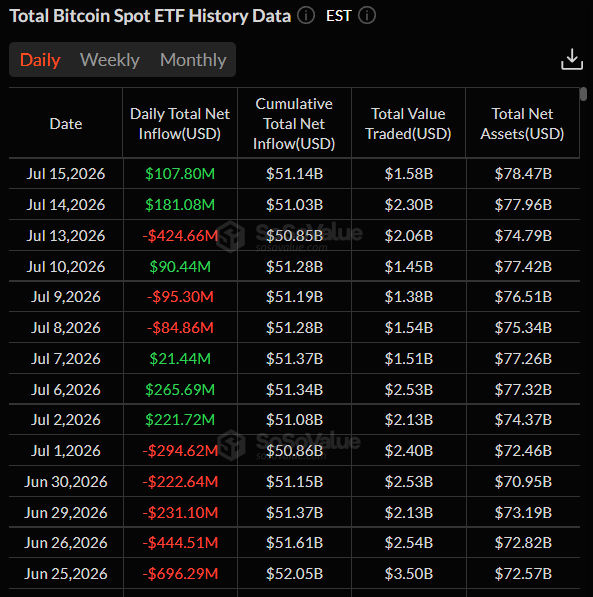Open info icon beside ETF History Data title
Image resolution: width=593 pixels, height=597 pixels.
(306, 16)
